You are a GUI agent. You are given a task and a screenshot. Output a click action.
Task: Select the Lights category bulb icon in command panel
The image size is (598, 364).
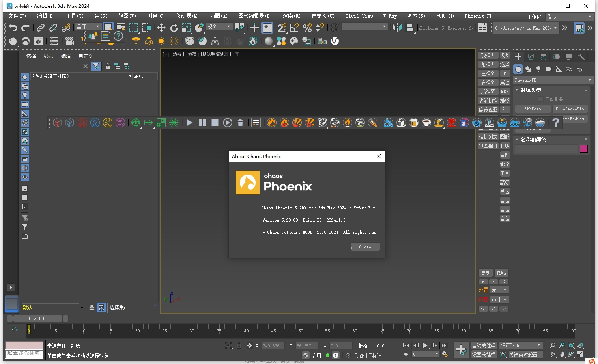(x=538, y=69)
